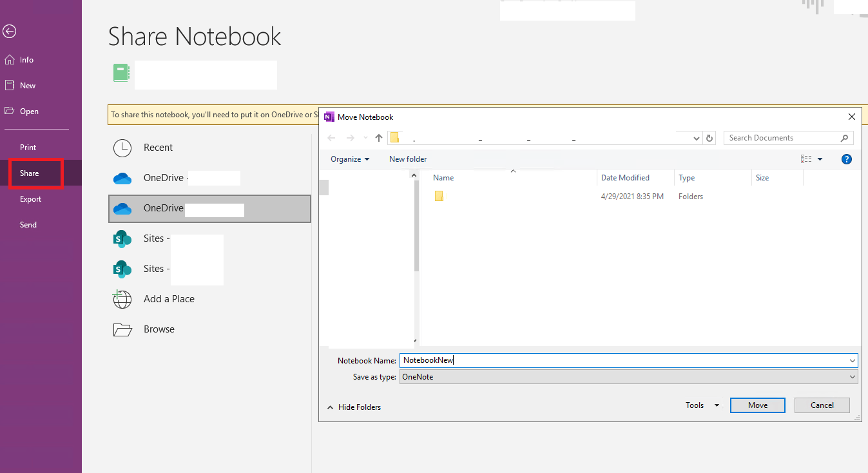868x473 pixels.
Task: Sort by Type column header
Action: coord(713,178)
